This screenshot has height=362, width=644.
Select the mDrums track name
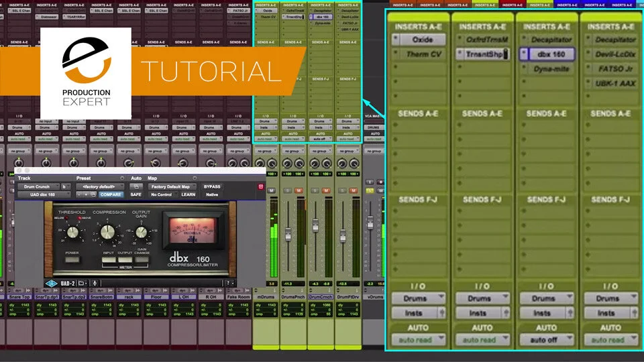pyautogui.click(x=266, y=297)
